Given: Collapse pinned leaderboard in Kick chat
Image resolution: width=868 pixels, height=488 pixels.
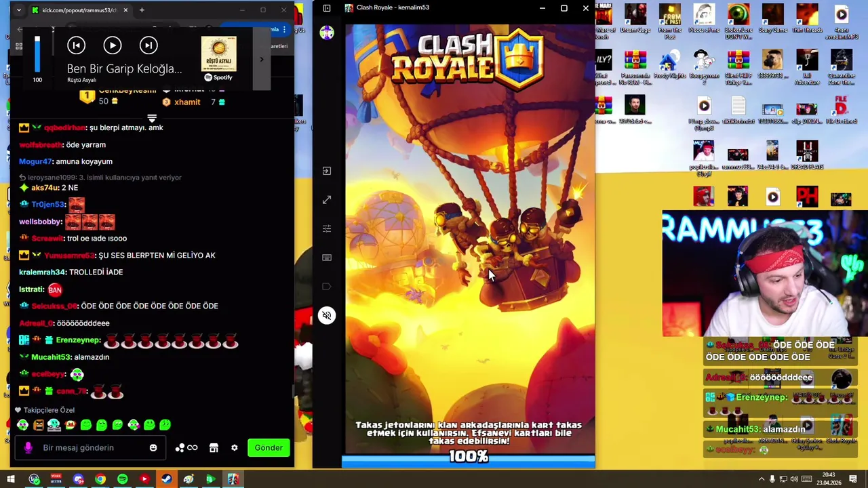Looking at the screenshot, I should coord(152,119).
